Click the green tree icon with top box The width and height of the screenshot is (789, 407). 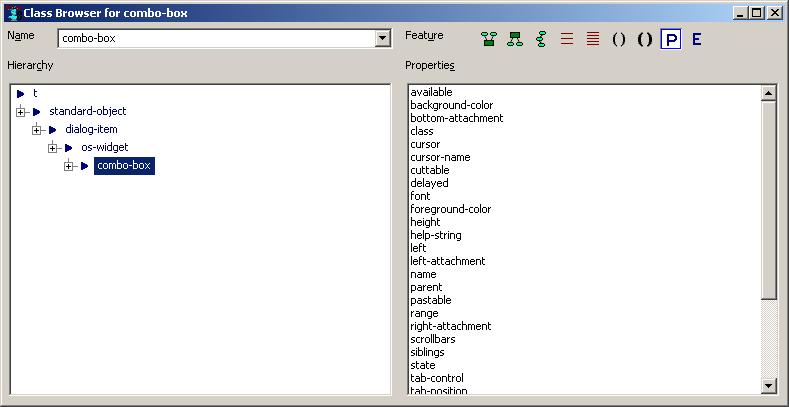pos(515,39)
